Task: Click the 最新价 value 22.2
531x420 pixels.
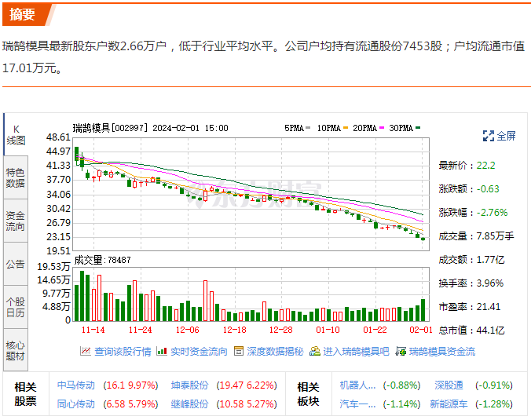Action: pos(485,166)
